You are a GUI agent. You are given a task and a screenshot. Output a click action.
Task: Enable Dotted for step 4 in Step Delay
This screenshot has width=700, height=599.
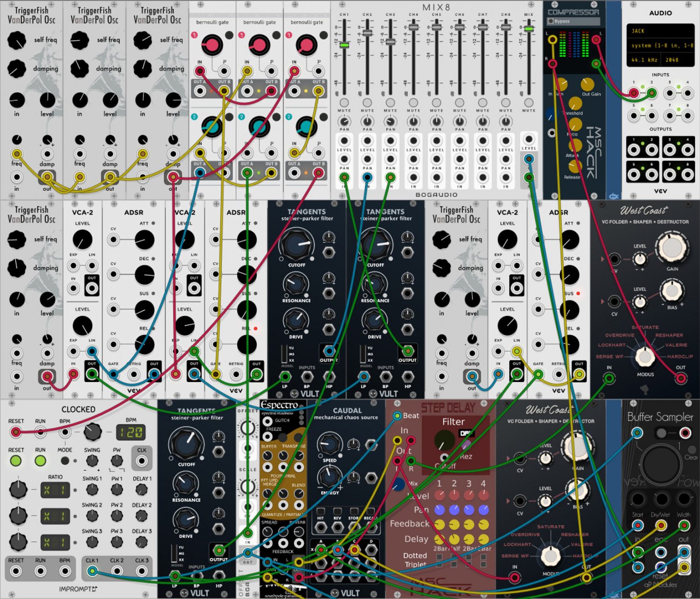tap(483, 557)
